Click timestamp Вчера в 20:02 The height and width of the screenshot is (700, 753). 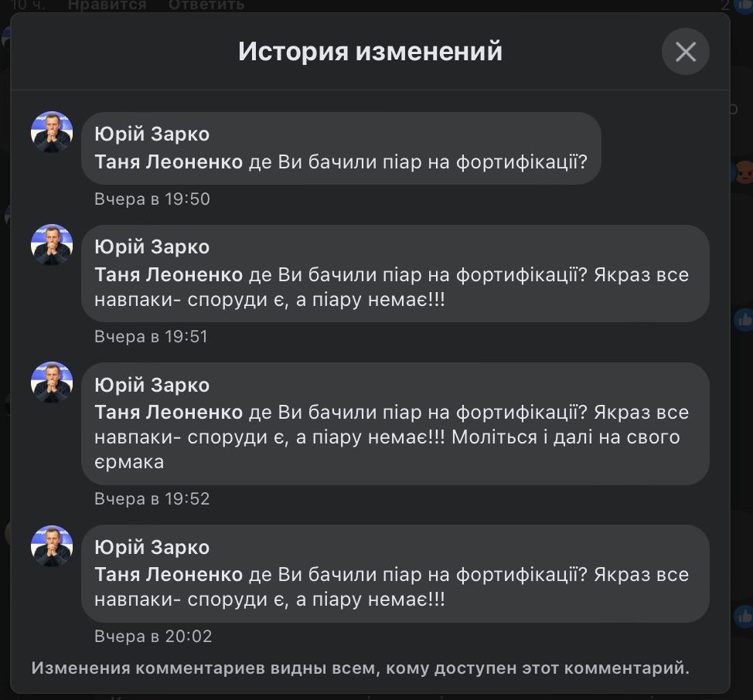tap(153, 636)
